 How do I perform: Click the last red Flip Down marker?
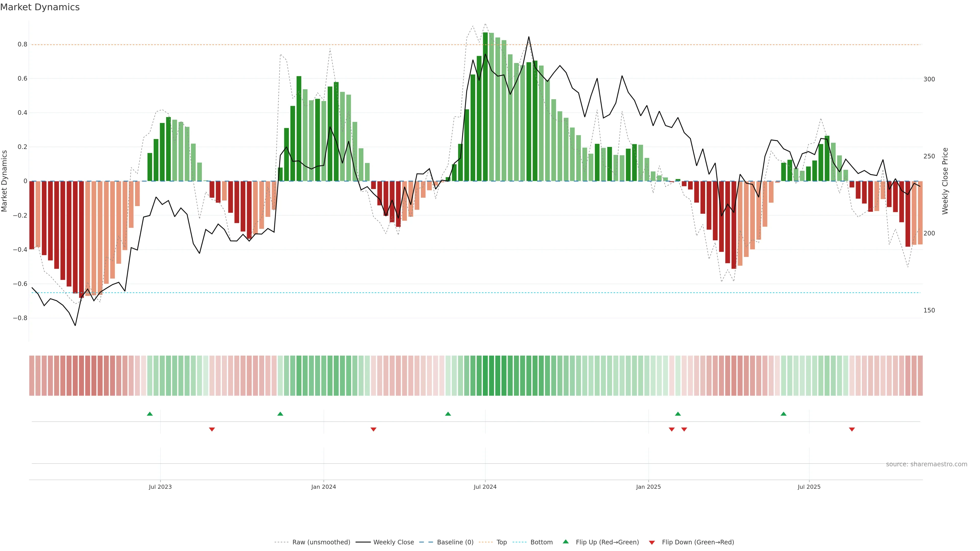(x=852, y=429)
